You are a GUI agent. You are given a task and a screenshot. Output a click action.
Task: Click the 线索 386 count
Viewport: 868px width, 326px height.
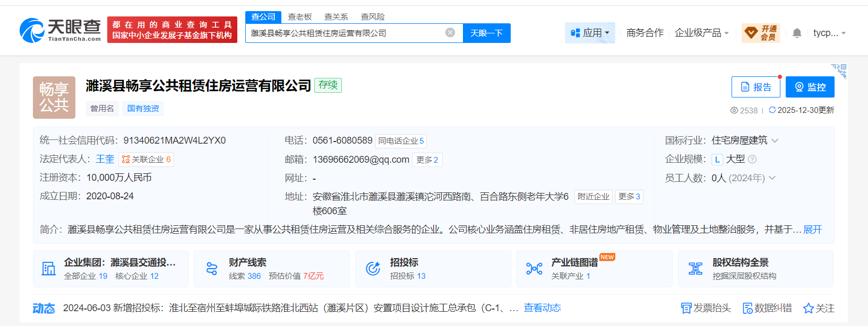(x=245, y=276)
